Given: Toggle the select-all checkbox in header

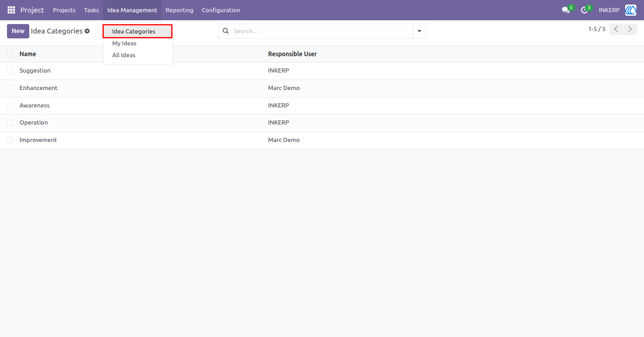Looking at the screenshot, I should (10, 54).
